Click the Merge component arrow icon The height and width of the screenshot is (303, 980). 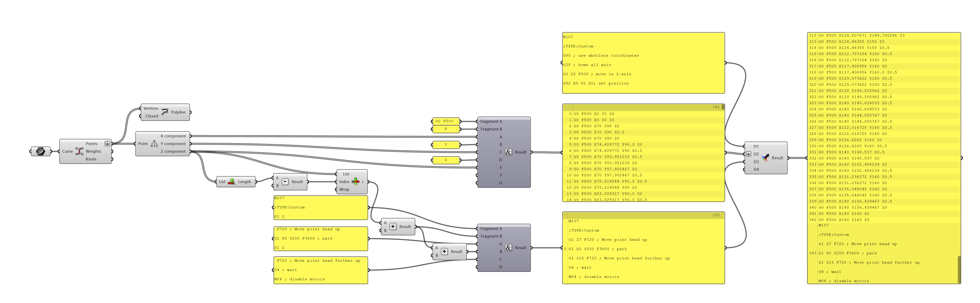click(x=765, y=158)
